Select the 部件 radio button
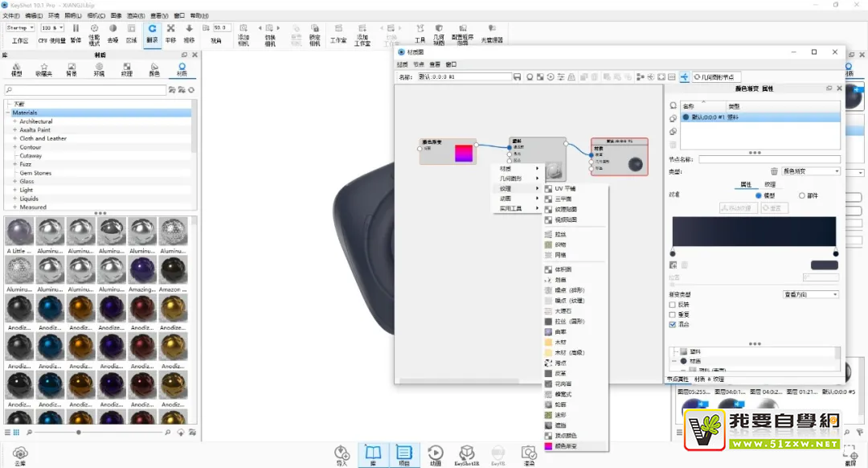Viewport: 868px width, 468px height. [x=801, y=195]
